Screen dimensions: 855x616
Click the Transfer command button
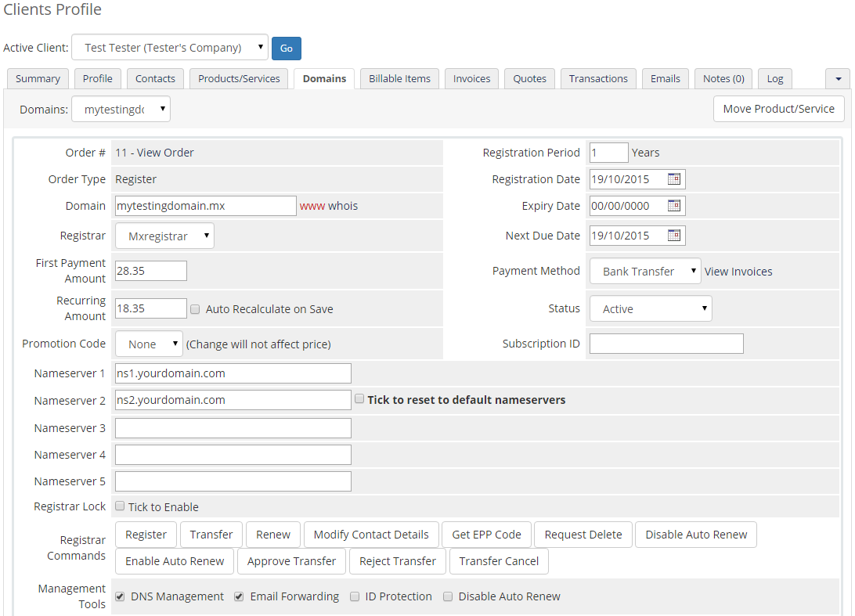211,535
